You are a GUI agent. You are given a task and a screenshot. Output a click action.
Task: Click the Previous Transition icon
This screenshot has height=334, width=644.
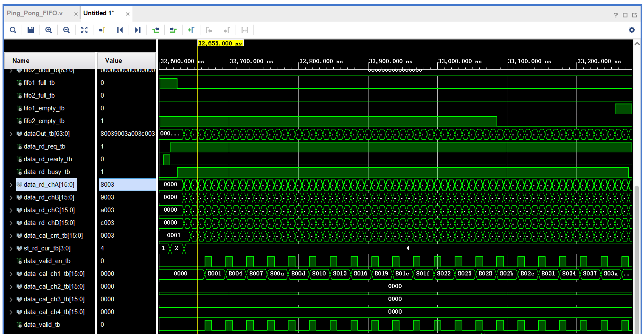click(x=155, y=30)
